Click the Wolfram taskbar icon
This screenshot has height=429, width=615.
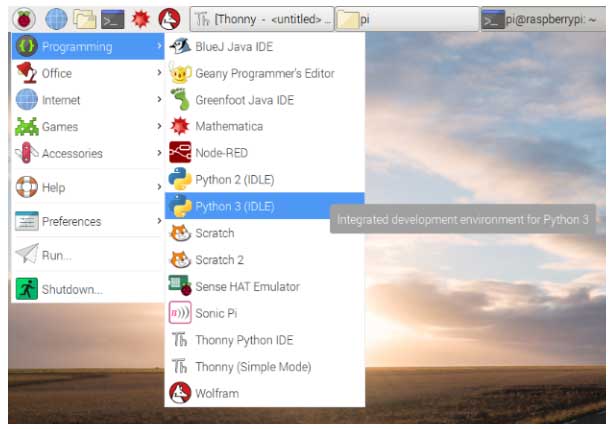tap(169, 18)
